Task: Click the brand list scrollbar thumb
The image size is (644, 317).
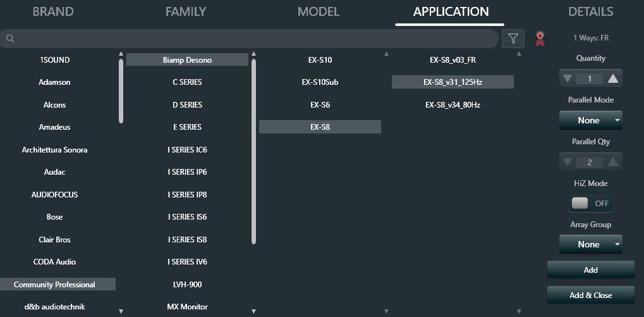Action: click(x=121, y=91)
